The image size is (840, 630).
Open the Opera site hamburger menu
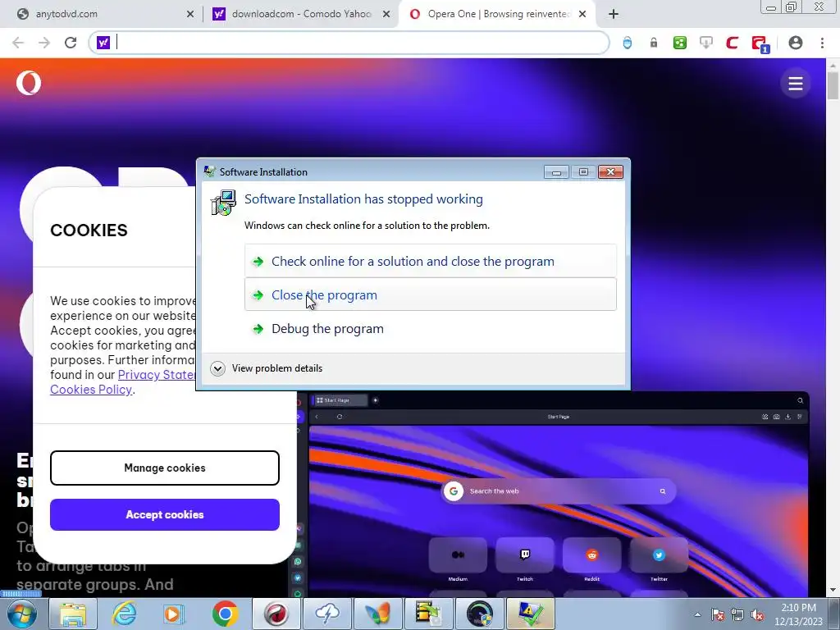(x=796, y=84)
